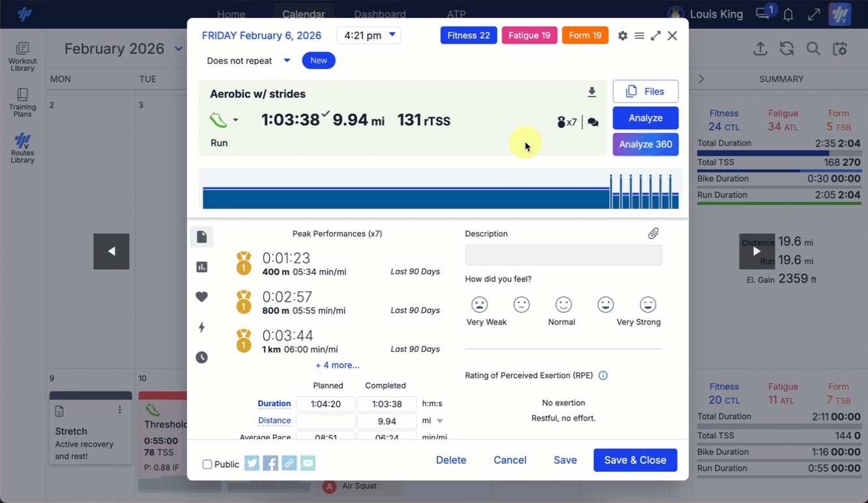Share workout via Facebook icon
868x503 pixels.
(x=270, y=463)
